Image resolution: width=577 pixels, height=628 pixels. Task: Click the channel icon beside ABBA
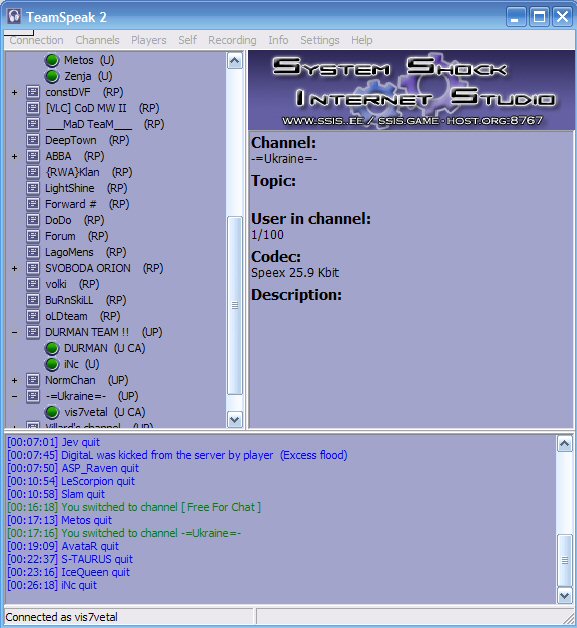click(x=33, y=156)
